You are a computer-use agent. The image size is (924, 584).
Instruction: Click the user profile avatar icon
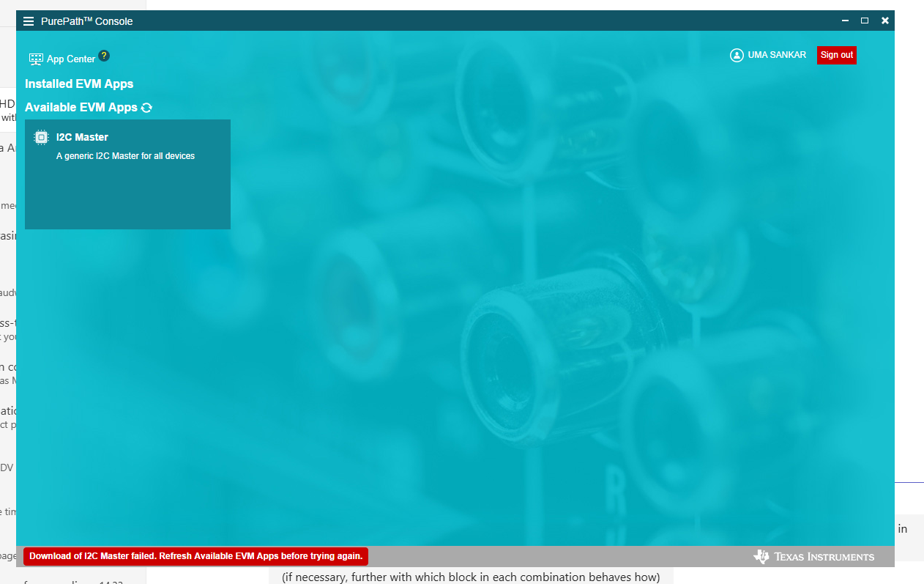(737, 55)
